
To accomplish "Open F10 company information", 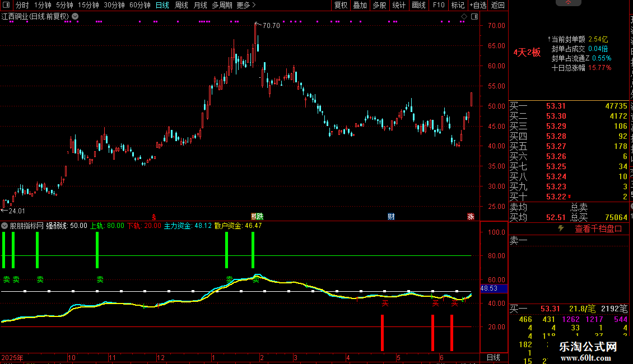I will pos(439,5).
